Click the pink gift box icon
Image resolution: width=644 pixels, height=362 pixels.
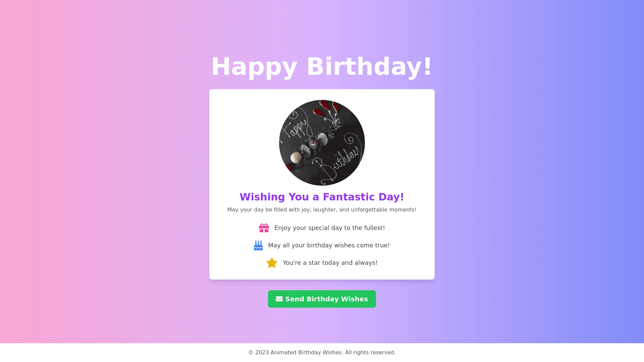tap(264, 228)
